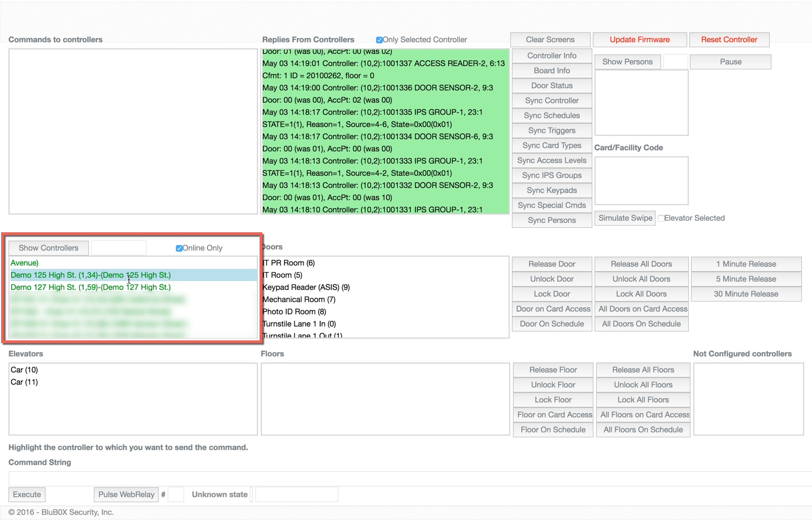The image size is (812, 520).
Task: Click the Update Firmware button
Action: point(640,40)
